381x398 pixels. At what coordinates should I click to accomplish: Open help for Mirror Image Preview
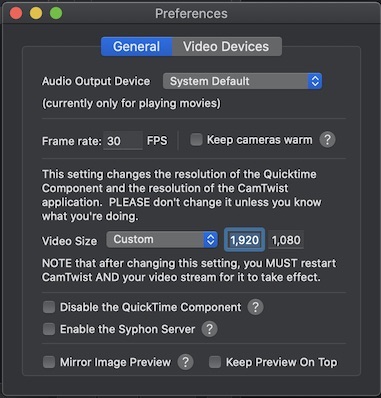coord(185,362)
